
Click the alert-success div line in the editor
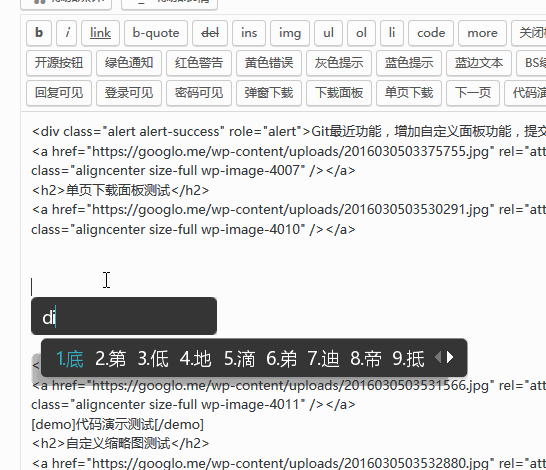coord(289,132)
